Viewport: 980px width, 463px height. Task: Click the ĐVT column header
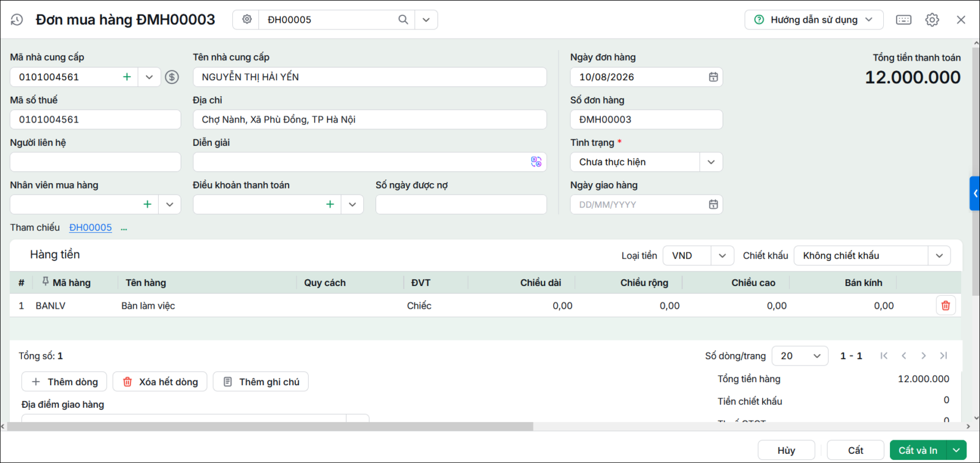point(421,283)
